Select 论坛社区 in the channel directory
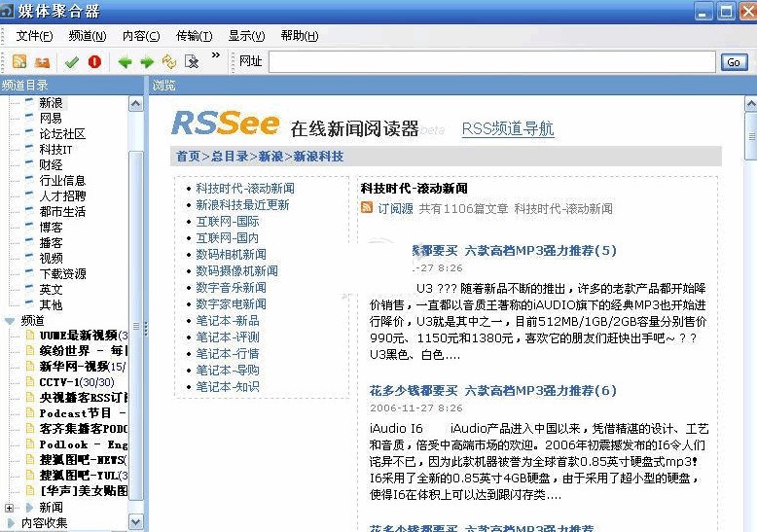757x532 pixels. click(62, 133)
